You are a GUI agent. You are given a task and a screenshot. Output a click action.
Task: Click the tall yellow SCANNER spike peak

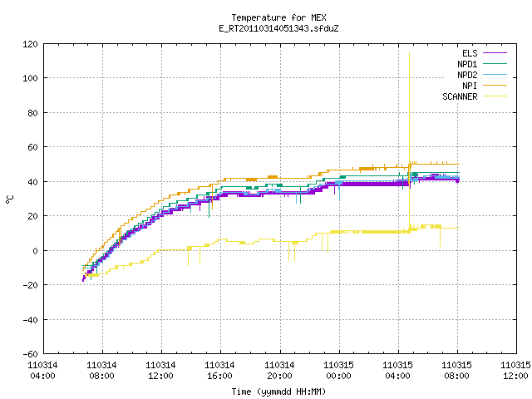point(409,52)
